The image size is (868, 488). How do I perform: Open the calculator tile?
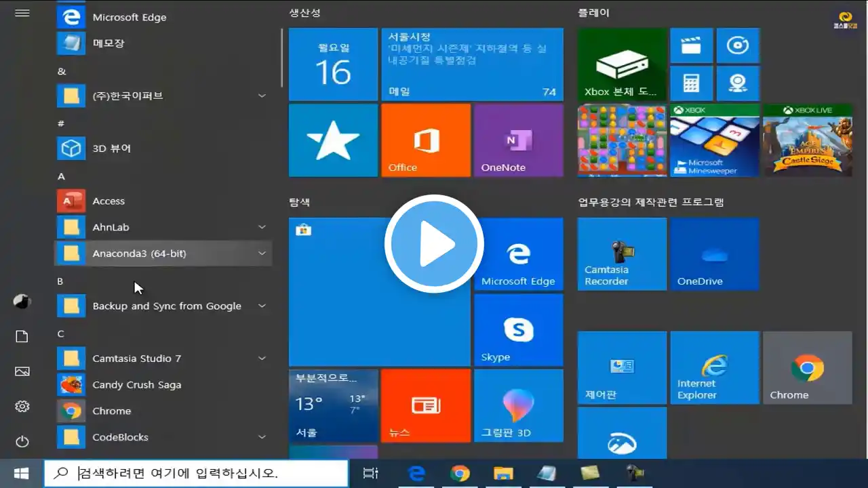tap(691, 83)
